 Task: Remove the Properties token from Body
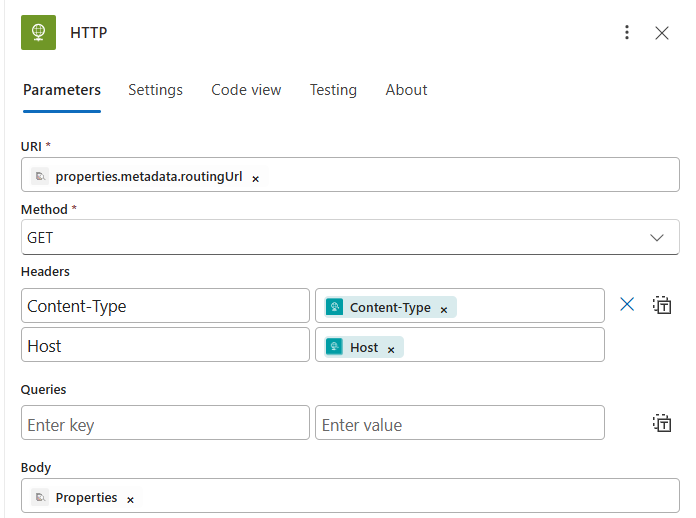coord(130,499)
